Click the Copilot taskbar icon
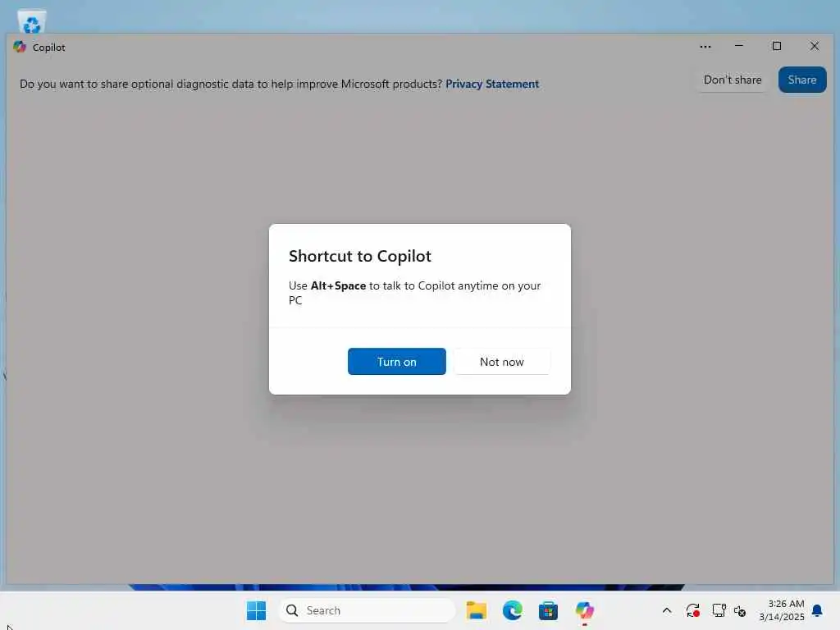The image size is (840, 630). click(584, 610)
